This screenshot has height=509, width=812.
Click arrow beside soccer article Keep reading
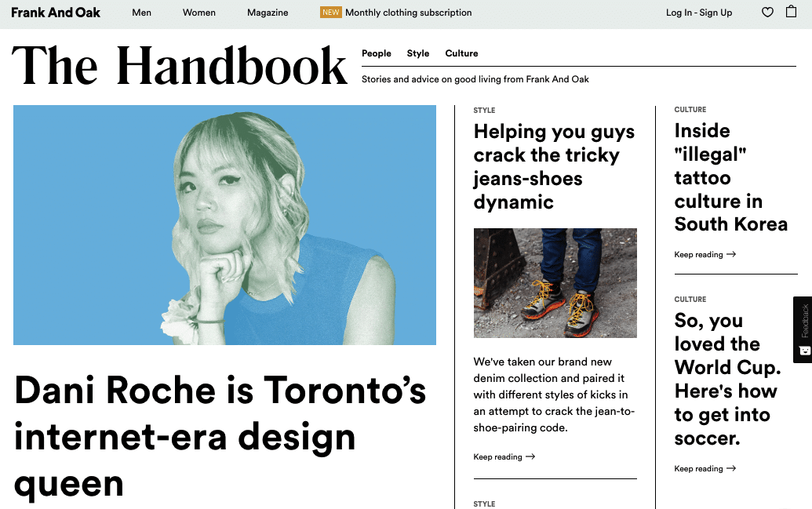click(731, 469)
